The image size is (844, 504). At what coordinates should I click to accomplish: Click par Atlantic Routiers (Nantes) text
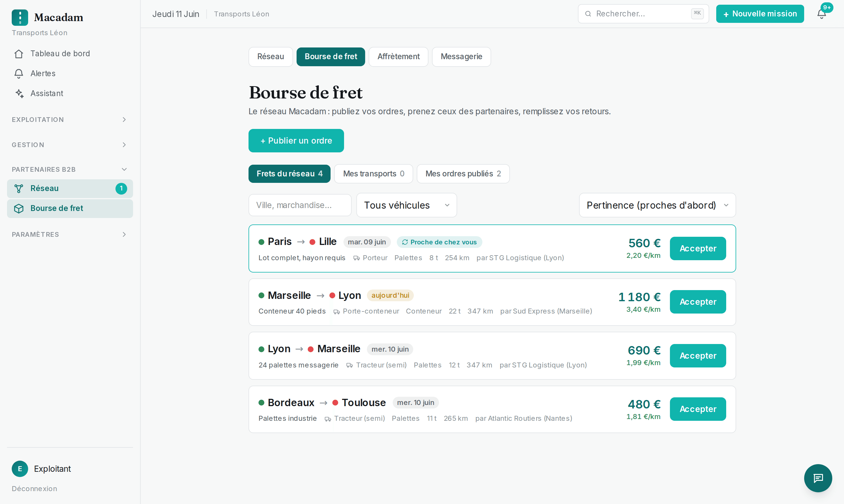pos(523,418)
